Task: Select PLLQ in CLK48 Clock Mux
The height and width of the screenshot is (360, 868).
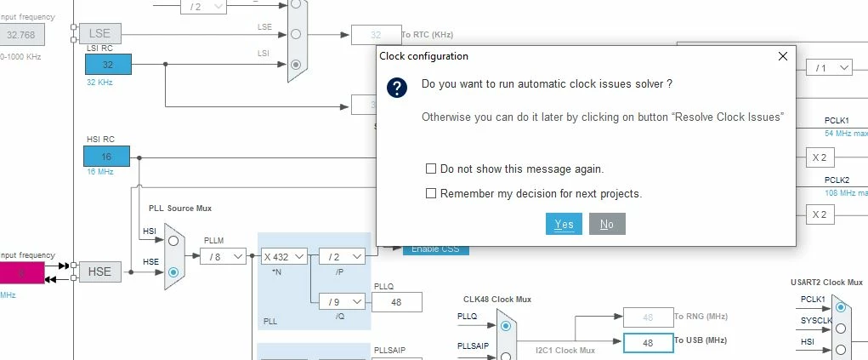Action: click(505, 326)
